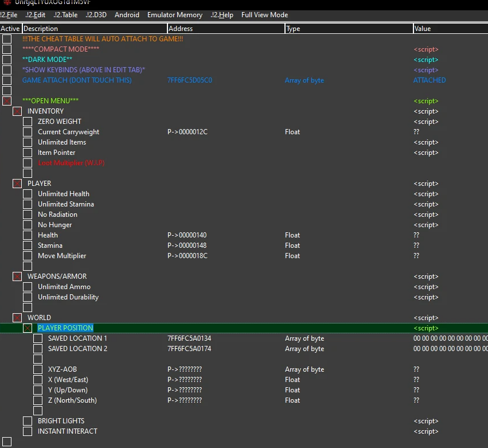The width and height of the screenshot is (488, 448).
Task: Select the Move Multiplier value field
Action: [x=416, y=256]
